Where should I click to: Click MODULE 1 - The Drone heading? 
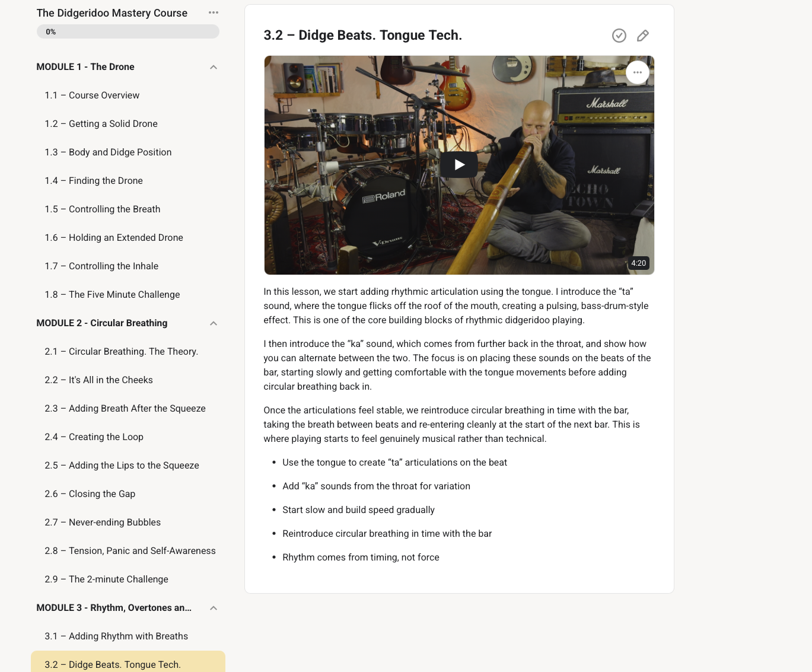(85, 67)
